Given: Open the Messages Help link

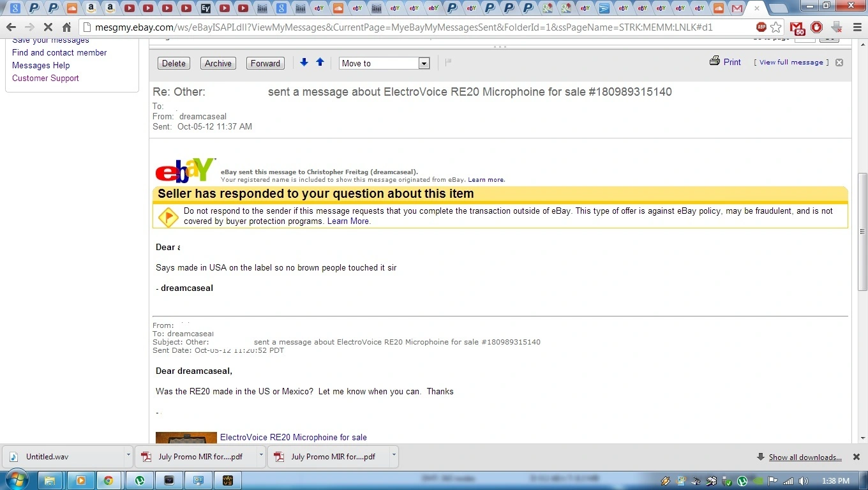Looking at the screenshot, I should [41, 65].
